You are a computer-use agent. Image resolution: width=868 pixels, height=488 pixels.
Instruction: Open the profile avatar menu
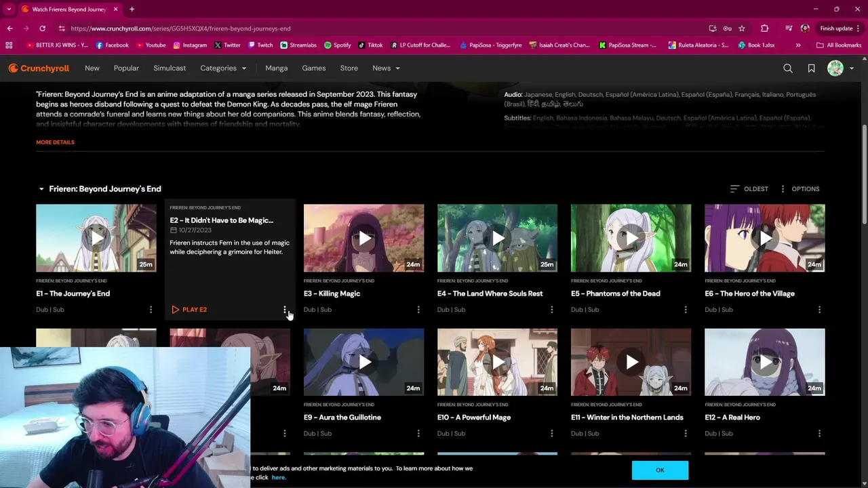click(840, 68)
